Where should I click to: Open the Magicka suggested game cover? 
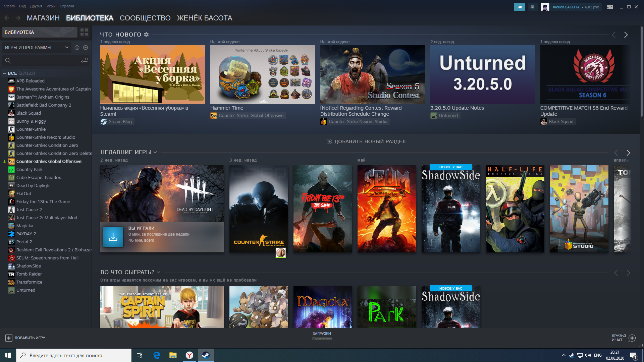323,307
